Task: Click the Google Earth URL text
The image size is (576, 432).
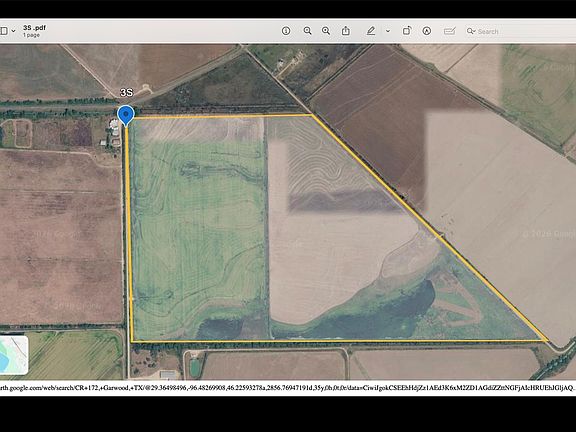Action: click(x=287, y=388)
